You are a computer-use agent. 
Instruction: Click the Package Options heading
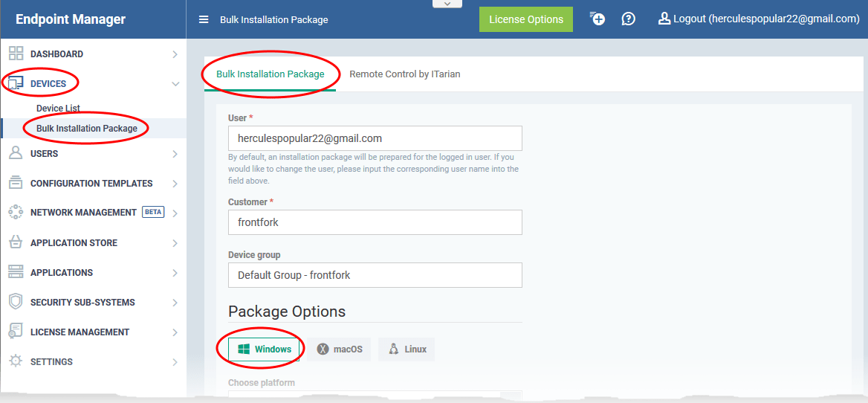(x=287, y=312)
